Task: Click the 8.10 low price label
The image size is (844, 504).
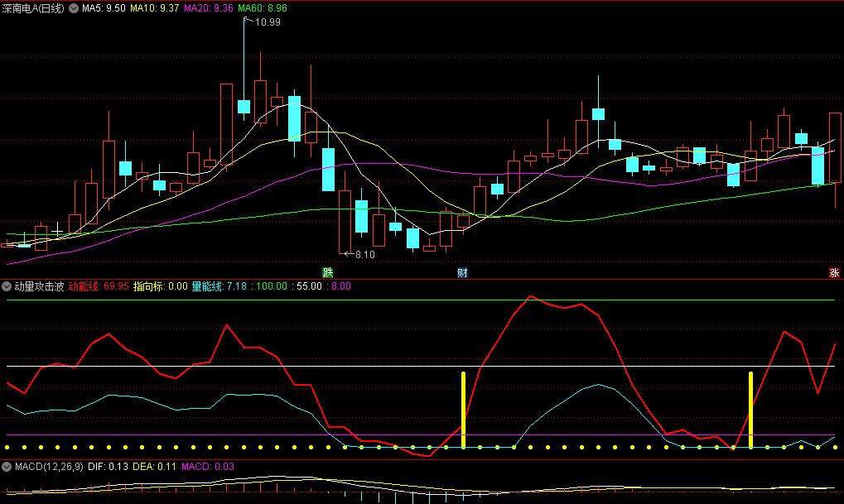Action: tap(364, 255)
